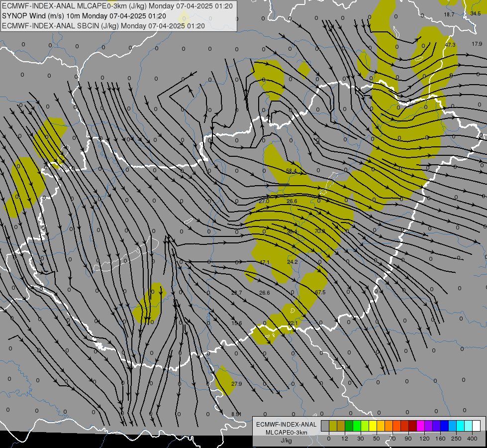Click the olive swatch above the 0 tick
Screen dimensions: 487x448
[x=333, y=426]
